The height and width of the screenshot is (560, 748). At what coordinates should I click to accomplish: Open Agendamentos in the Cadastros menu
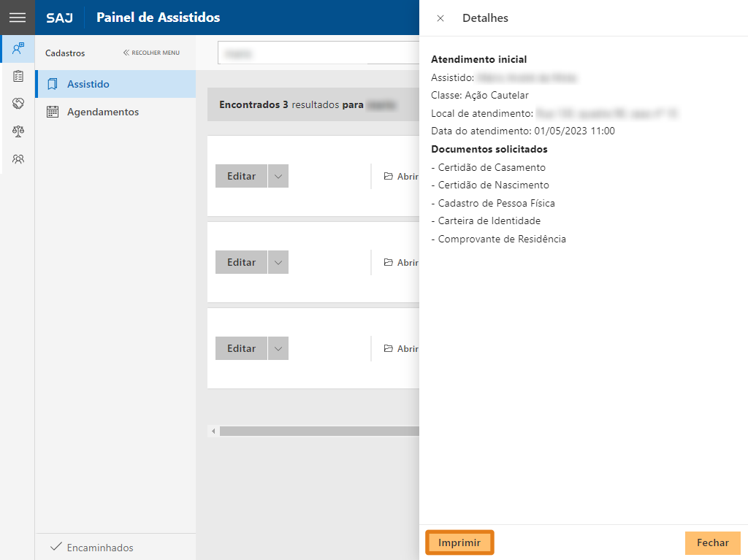point(115,112)
